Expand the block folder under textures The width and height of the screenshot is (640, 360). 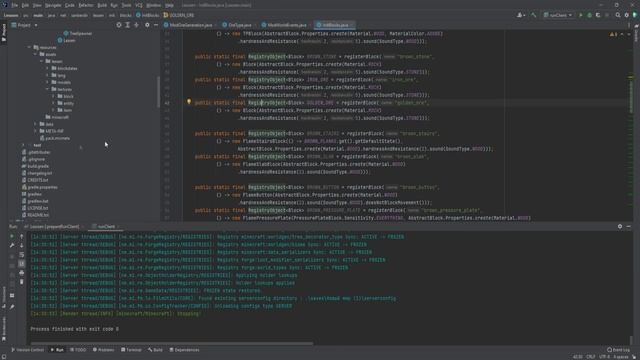click(x=53, y=96)
